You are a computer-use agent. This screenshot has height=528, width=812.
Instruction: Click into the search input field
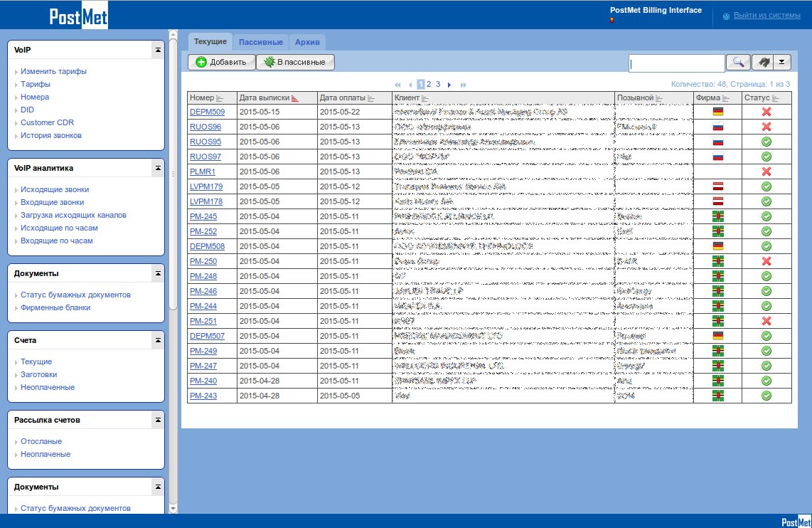[676, 63]
